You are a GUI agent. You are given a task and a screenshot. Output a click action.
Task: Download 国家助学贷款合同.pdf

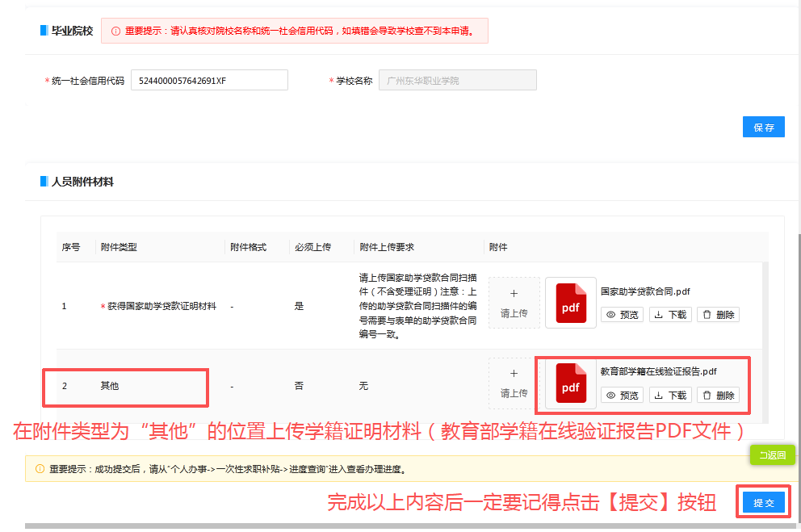[x=671, y=315]
